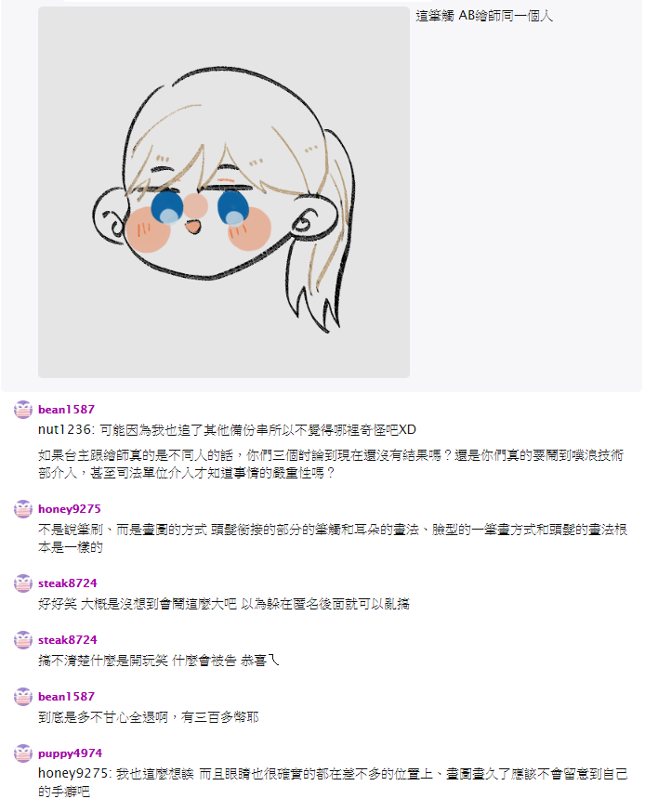Screen dimensions: 645x812
Task: Click honey9275's profile avatar icon
Action: pyautogui.click(x=23, y=509)
